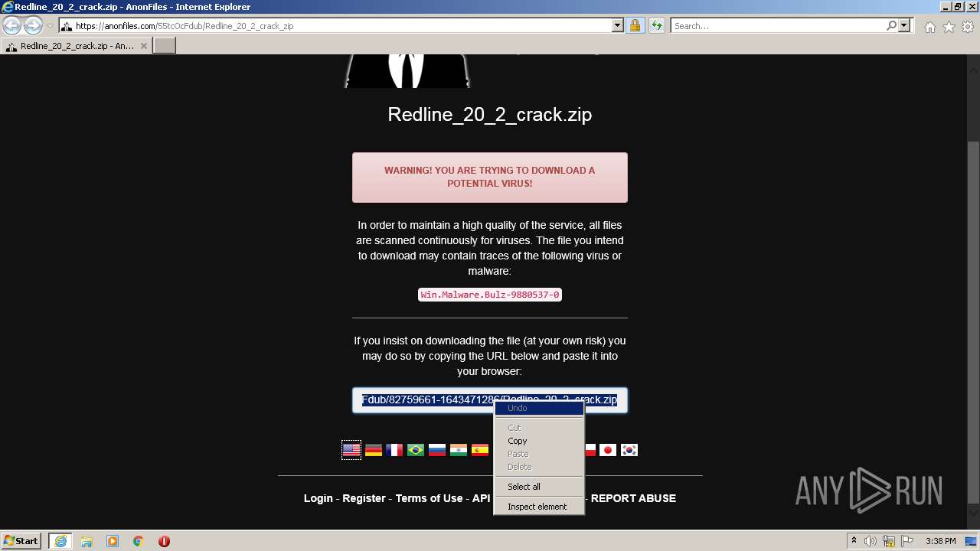Open the Register link

pos(364,498)
